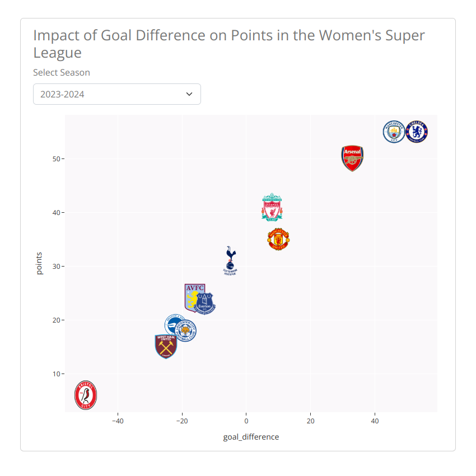Click the dropdown chevron arrow
This screenshot has height=476, width=476.
(189, 94)
